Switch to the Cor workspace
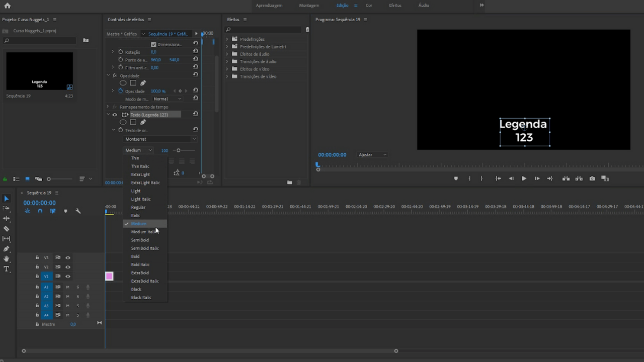 [369, 6]
